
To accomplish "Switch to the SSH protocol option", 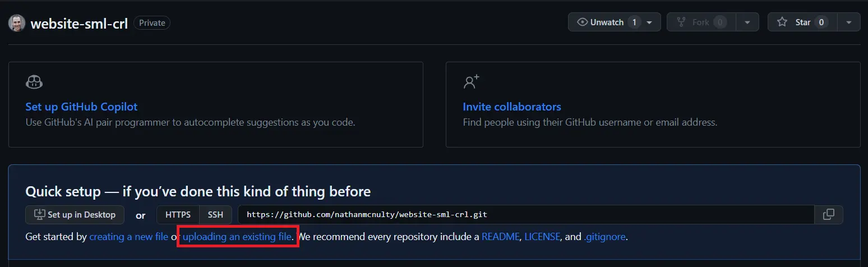I will (215, 215).
